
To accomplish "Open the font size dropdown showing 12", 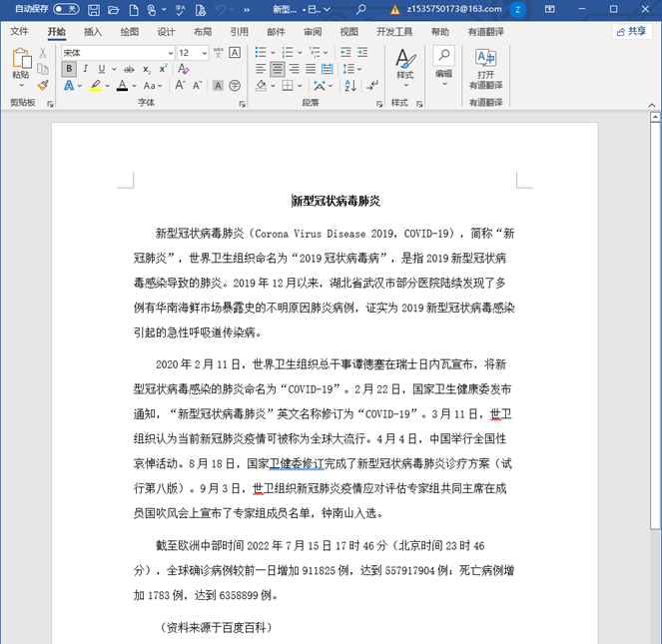I will tap(205, 53).
